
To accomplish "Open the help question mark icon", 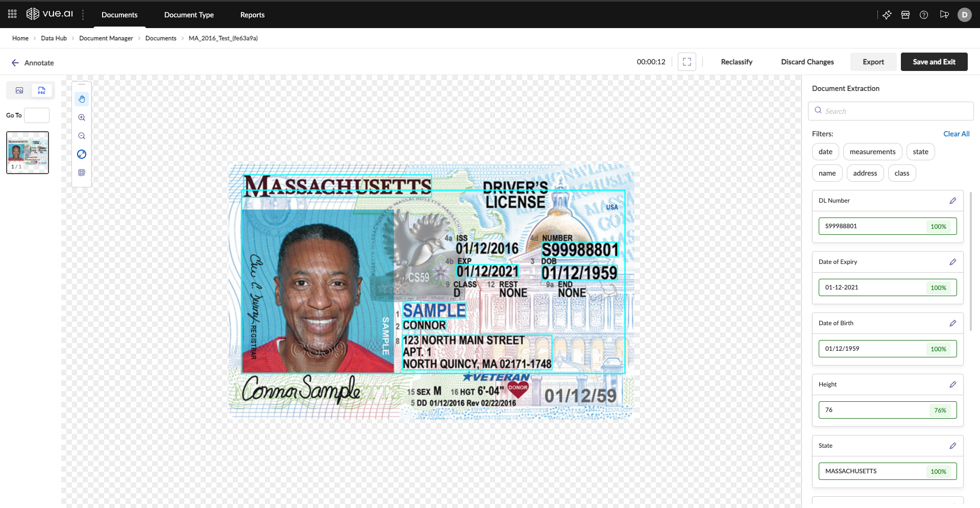I will [x=923, y=15].
